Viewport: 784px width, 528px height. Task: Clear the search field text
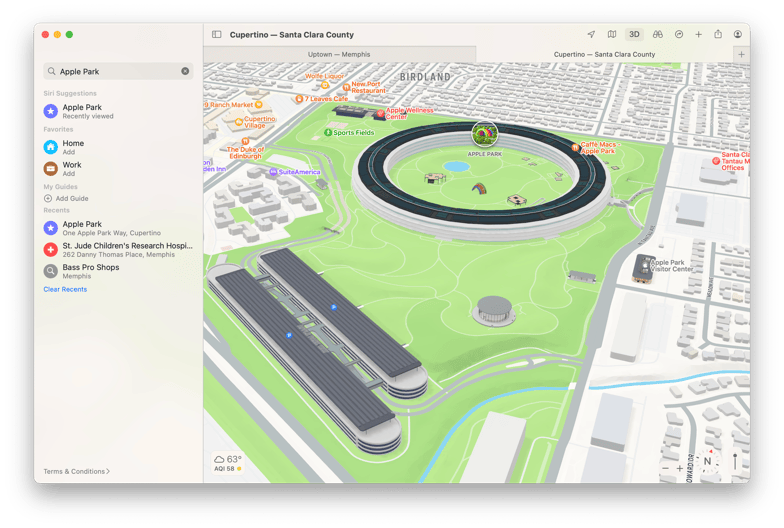point(185,71)
